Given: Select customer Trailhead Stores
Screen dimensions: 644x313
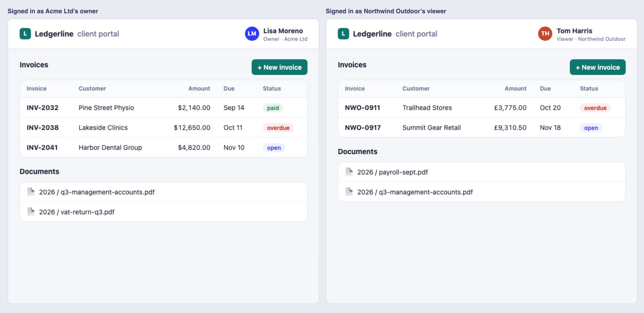Looking at the screenshot, I should tap(427, 108).
